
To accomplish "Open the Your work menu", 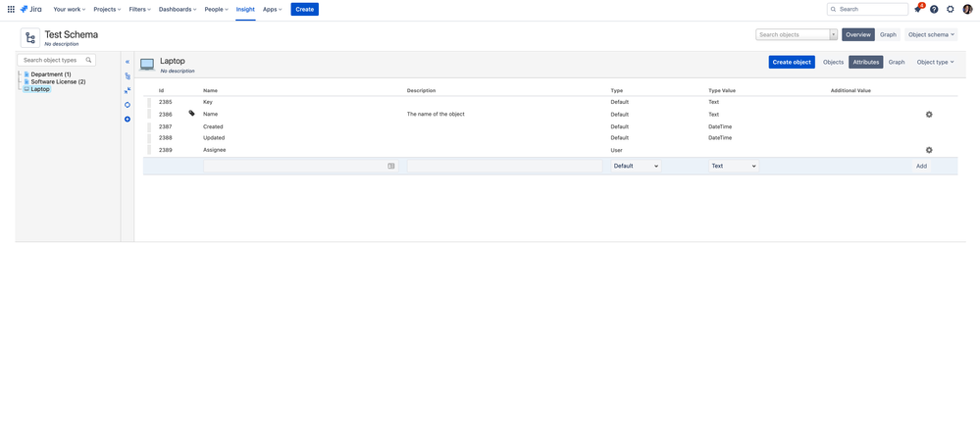I will (x=70, y=10).
